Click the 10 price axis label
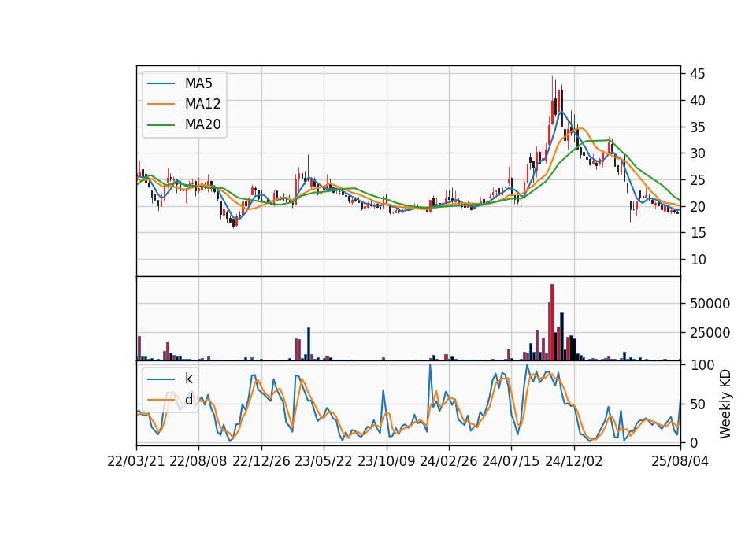Viewport: 756px width, 543px height. pos(698,259)
